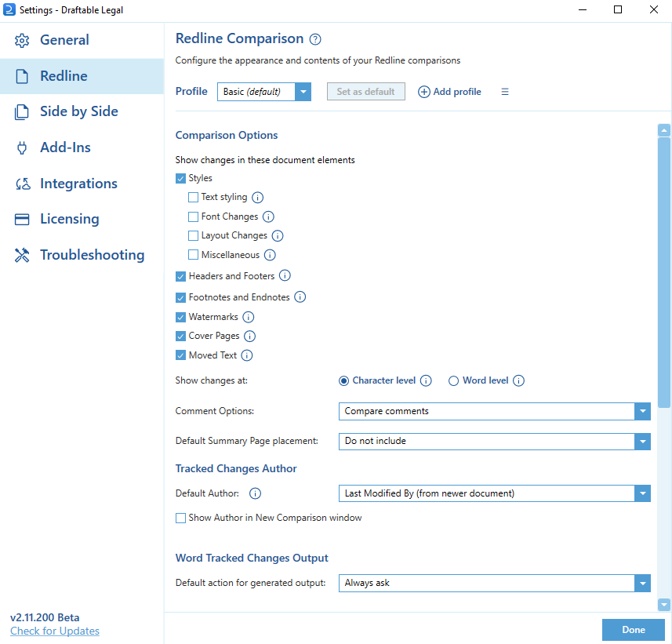The image size is (672, 644).
Task: Click the vertical scrollbar thumb
Action: tap(664, 273)
